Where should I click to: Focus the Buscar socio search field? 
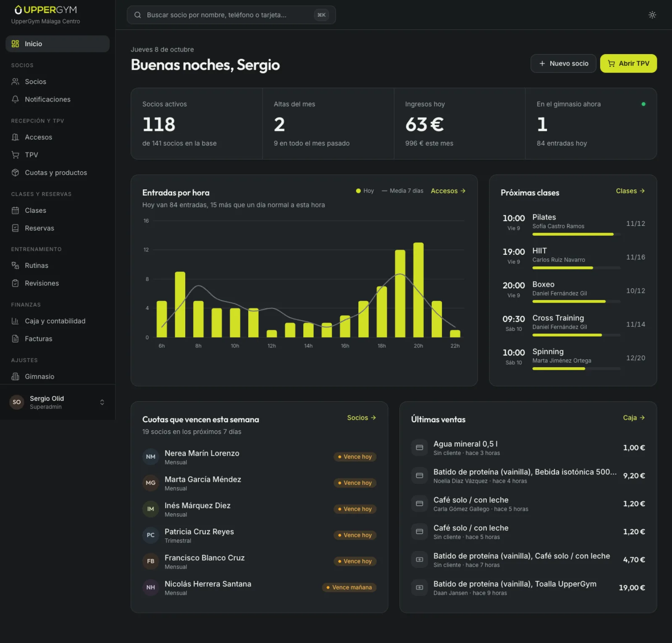(x=231, y=15)
